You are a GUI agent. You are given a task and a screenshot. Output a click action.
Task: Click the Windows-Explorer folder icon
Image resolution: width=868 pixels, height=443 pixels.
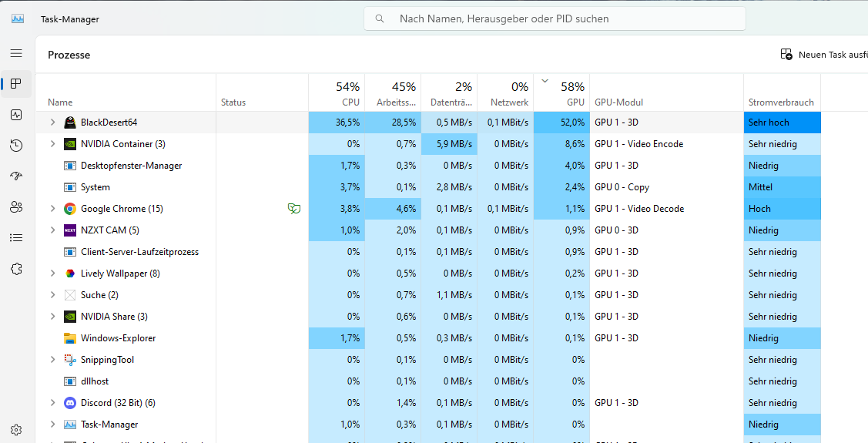tap(70, 338)
